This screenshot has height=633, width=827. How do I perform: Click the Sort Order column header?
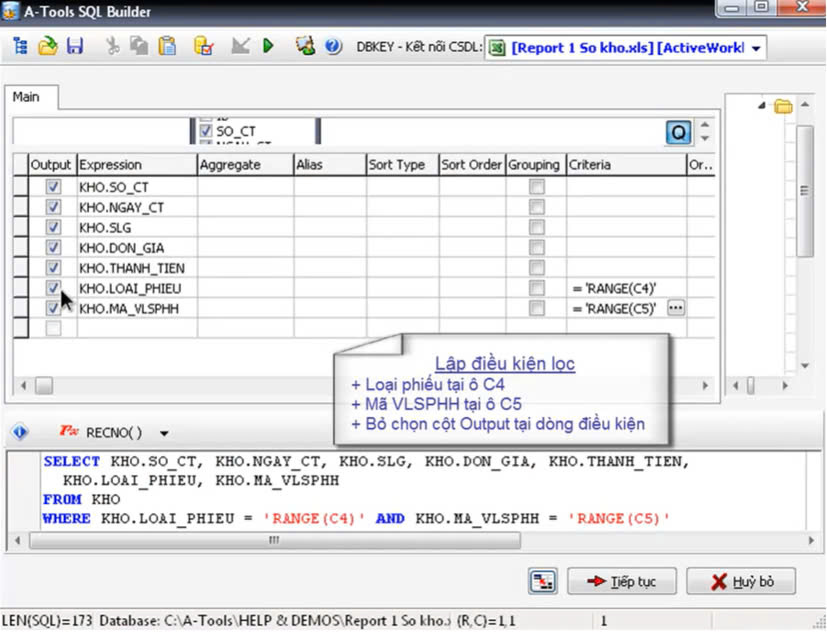pos(472,165)
